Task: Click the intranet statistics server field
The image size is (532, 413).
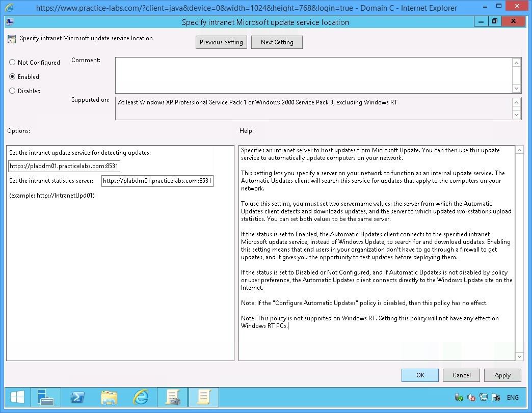Action: click(x=157, y=181)
